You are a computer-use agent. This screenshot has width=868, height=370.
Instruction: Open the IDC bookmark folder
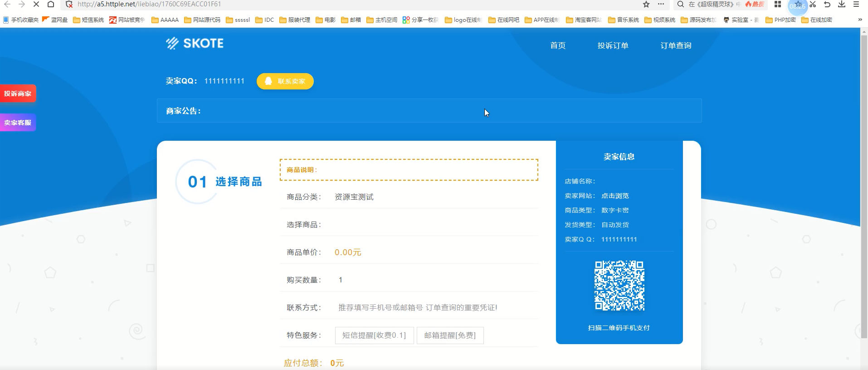tap(265, 20)
